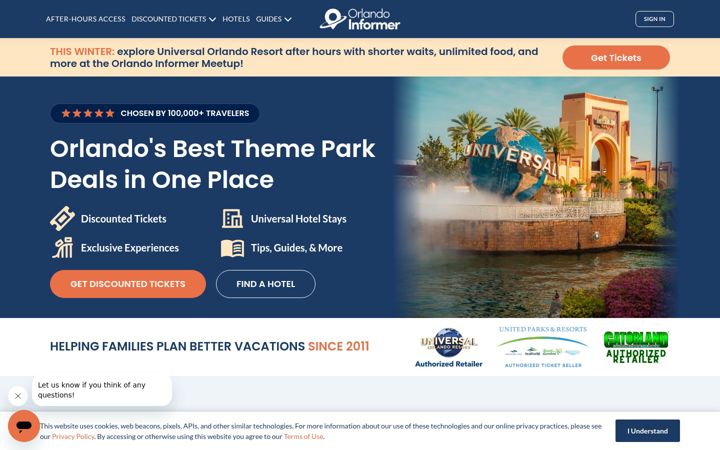Image resolution: width=720 pixels, height=450 pixels.
Task: Click the 'Tips, Guides, & More' text
Action: click(297, 248)
